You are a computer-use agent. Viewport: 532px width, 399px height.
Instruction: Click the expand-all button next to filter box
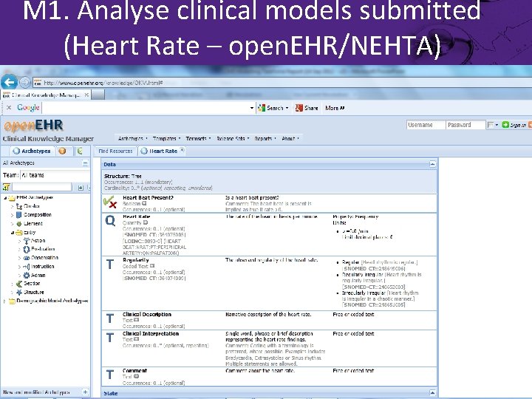click(81, 187)
